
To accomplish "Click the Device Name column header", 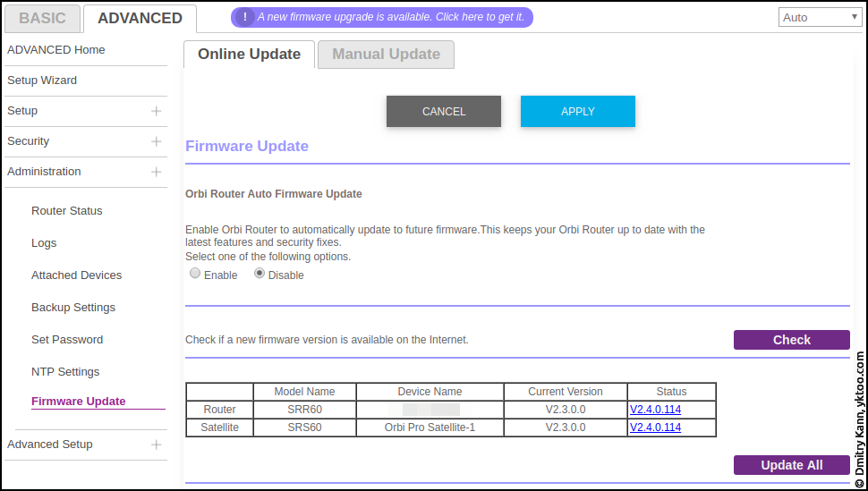I will pyautogui.click(x=430, y=392).
